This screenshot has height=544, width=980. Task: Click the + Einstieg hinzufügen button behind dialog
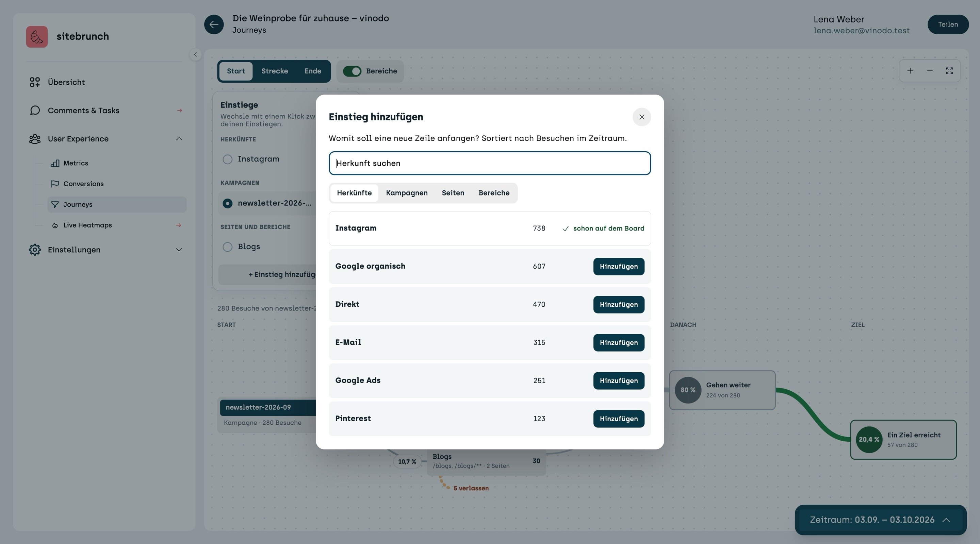[267, 274]
